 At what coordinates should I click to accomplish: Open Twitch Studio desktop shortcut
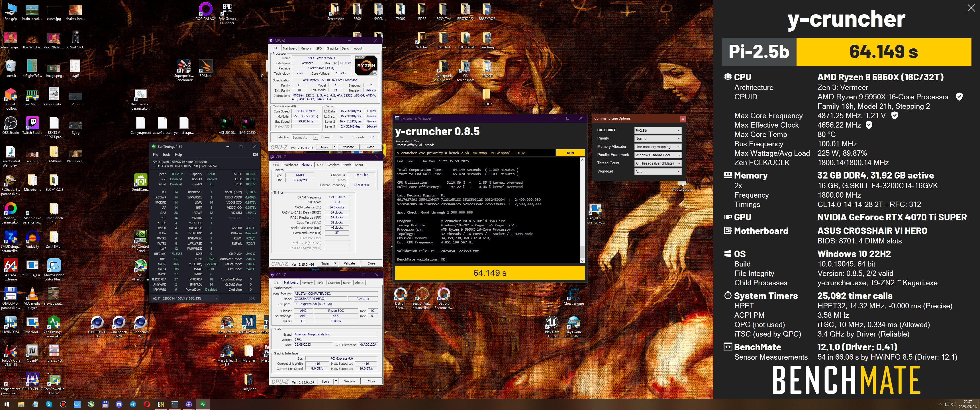tap(32, 126)
